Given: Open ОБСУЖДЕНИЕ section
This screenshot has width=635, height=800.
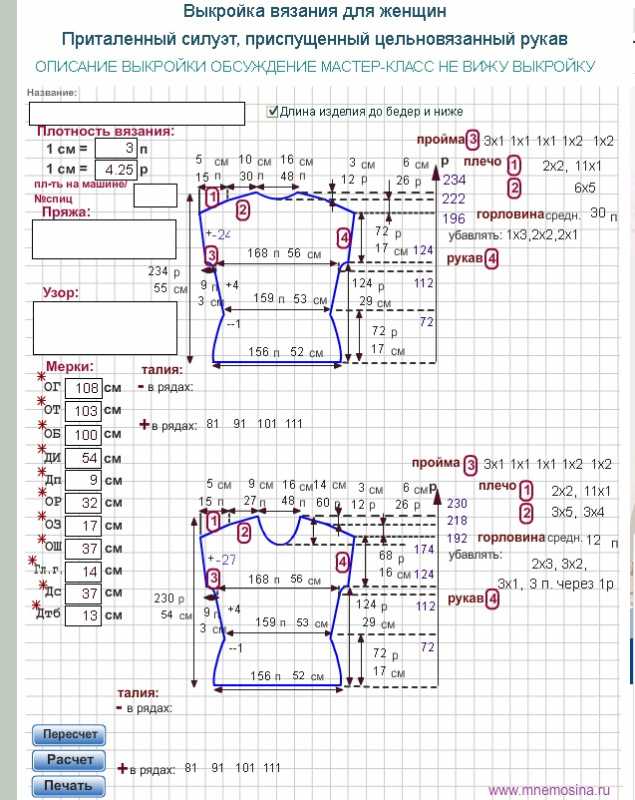Looking at the screenshot, I should click(255, 66).
